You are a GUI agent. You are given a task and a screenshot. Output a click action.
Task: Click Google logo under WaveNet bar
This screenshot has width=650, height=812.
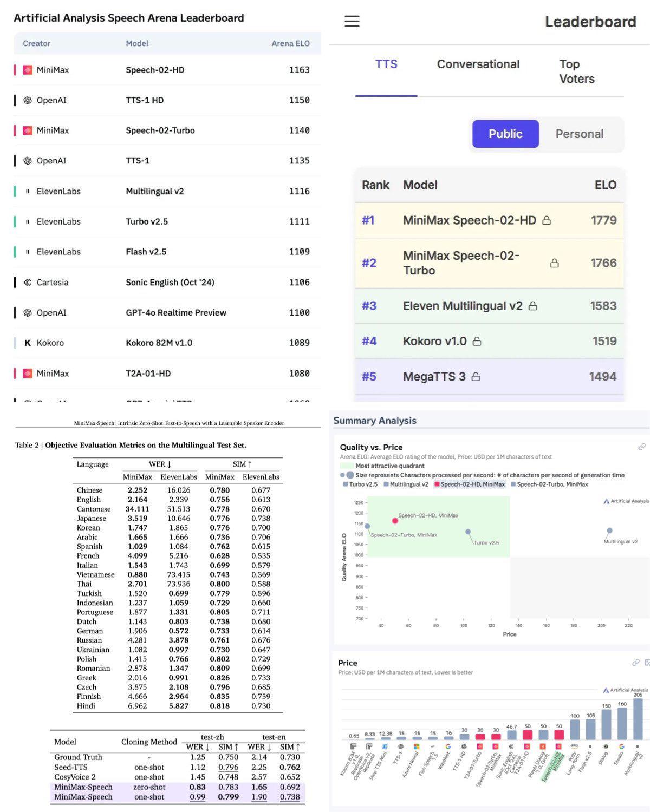pos(448,746)
